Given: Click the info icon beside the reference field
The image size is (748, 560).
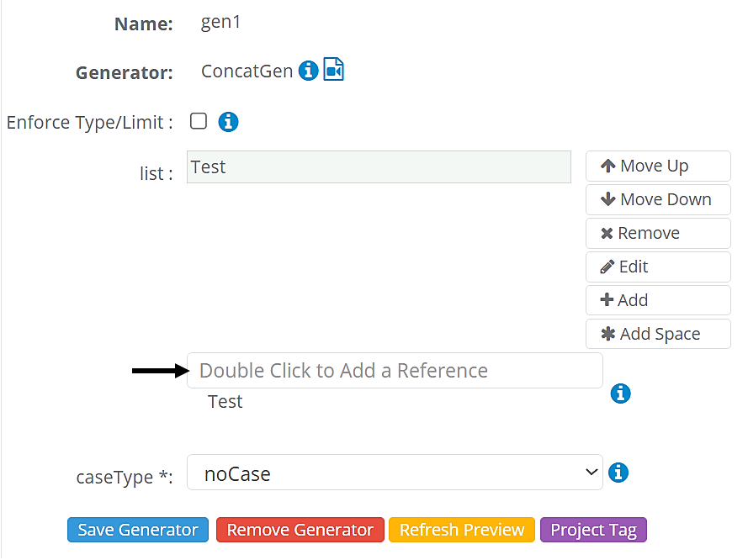Looking at the screenshot, I should coord(620,394).
